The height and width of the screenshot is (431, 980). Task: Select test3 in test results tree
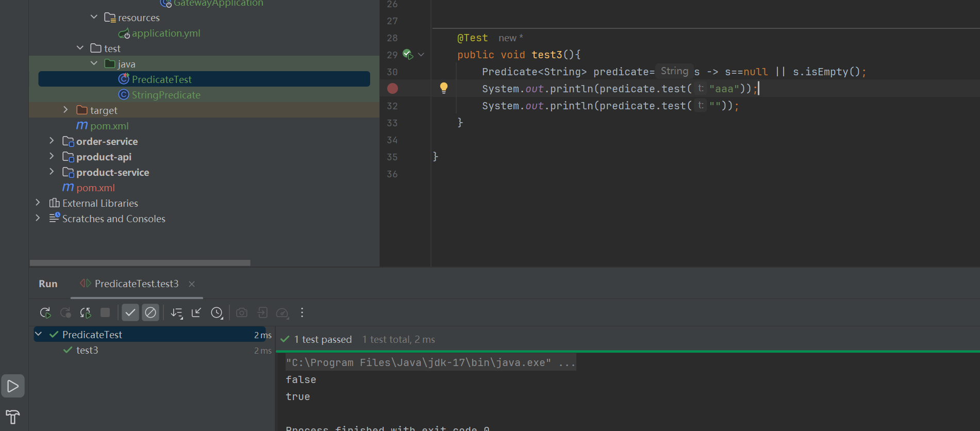[x=87, y=350]
